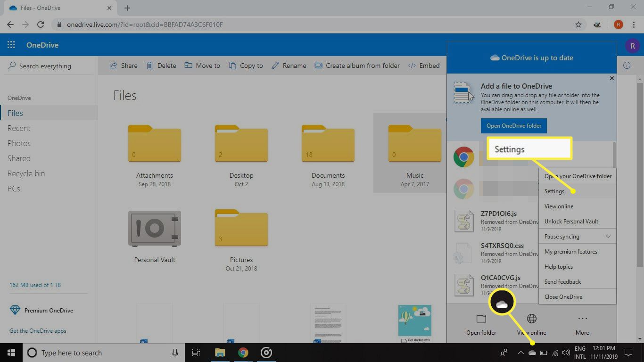Image resolution: width=644 pixels, height=362 pixels.
Task: Click the Open OneDrive folder button
Action: (x=514, y=126)
